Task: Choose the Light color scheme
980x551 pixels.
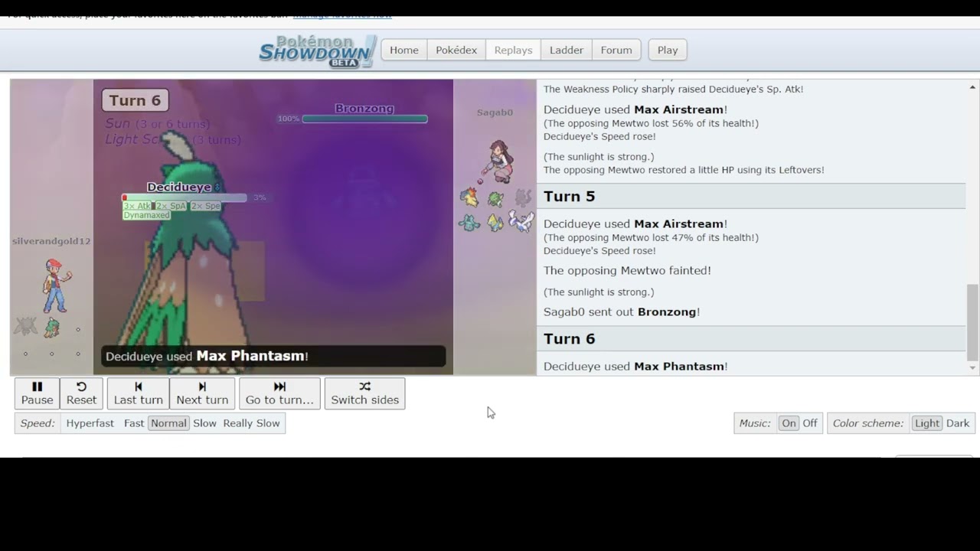Action: [926, 423]
